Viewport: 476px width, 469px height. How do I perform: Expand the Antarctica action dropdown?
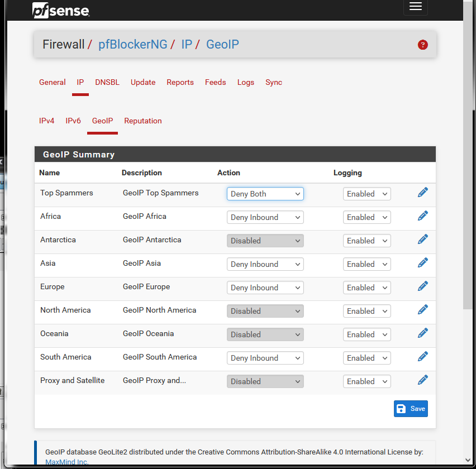(265, 241)
